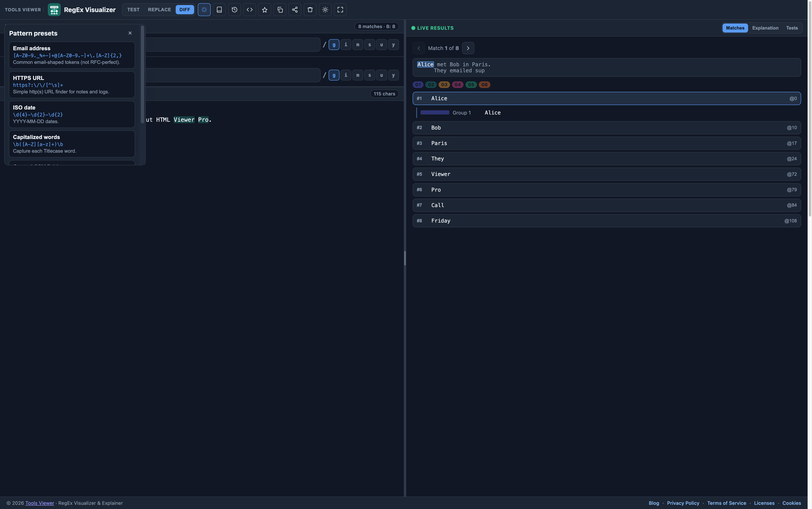Image resolution: width=812 pixels, height=509 pixels.
Task: Click the G2 group color chip
Action: coord(431,85)
